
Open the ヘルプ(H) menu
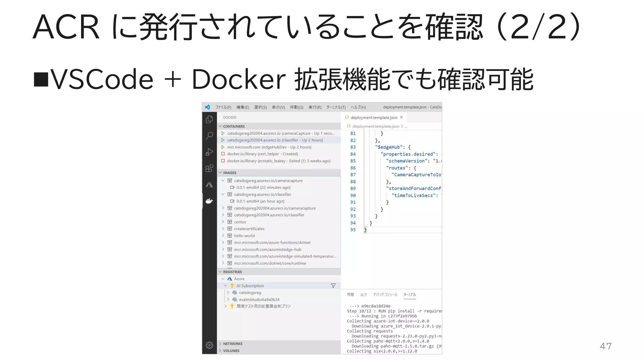pyautogui.click(x=358, y=107)
